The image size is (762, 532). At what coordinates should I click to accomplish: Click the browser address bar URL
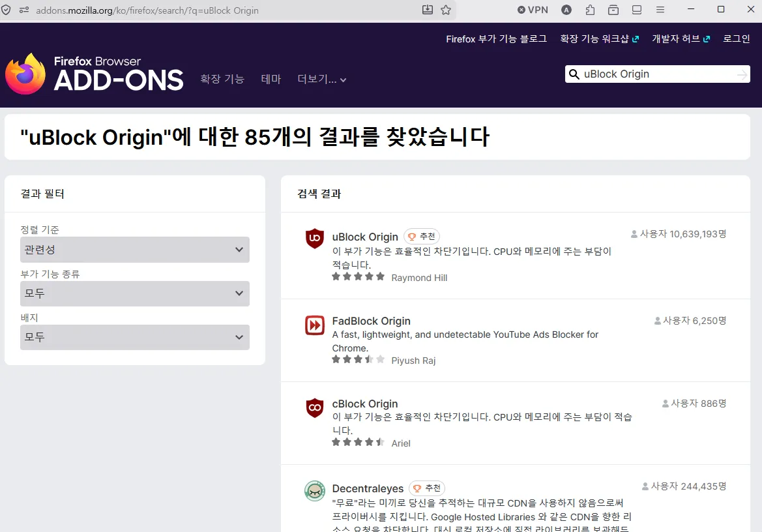click(x=147, y=10)
